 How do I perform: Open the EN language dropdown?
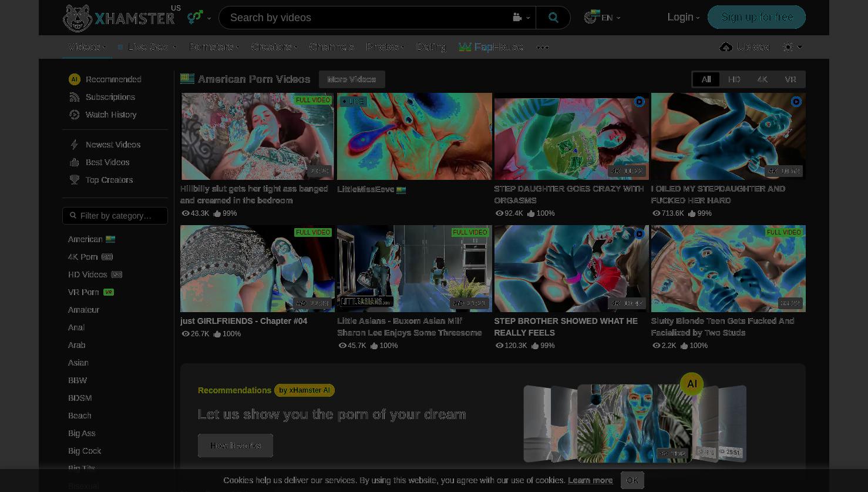click(603, 18)
